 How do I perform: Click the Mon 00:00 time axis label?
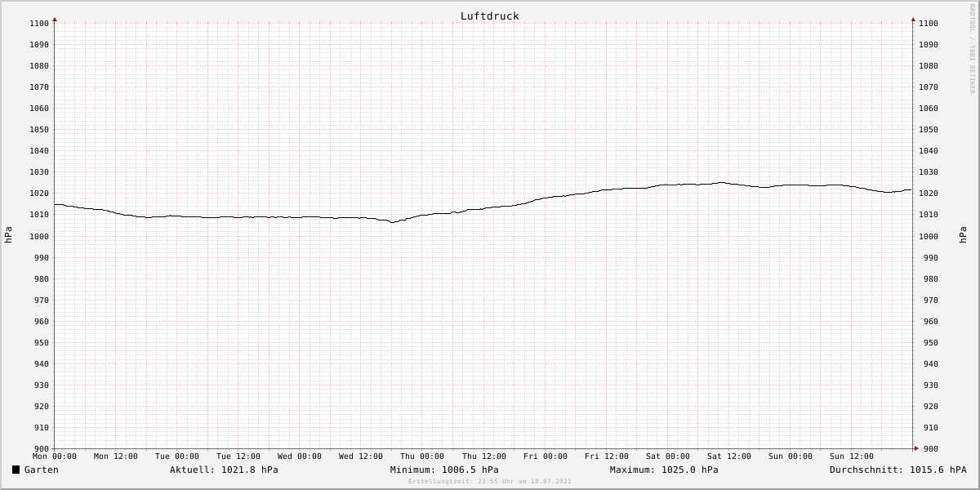click(x=55, y=457)
